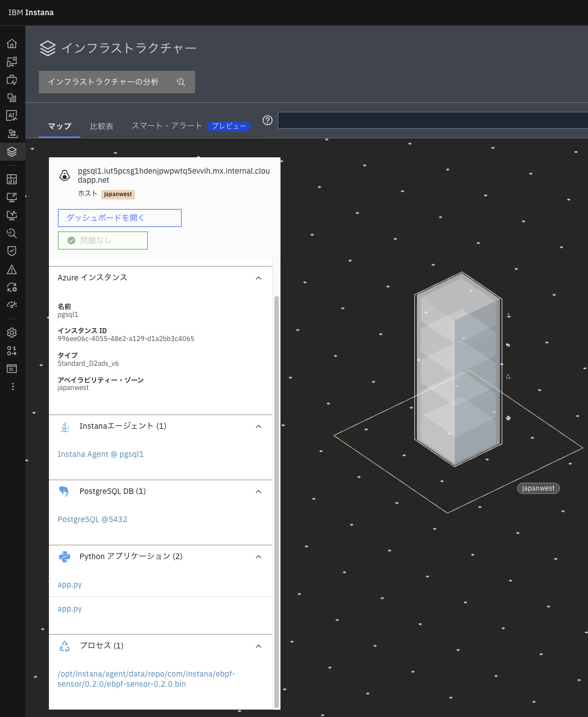Screen dimensions: 588x717
Task: Open the releases/versioning sidebar icon
Action: coord(12,351)
